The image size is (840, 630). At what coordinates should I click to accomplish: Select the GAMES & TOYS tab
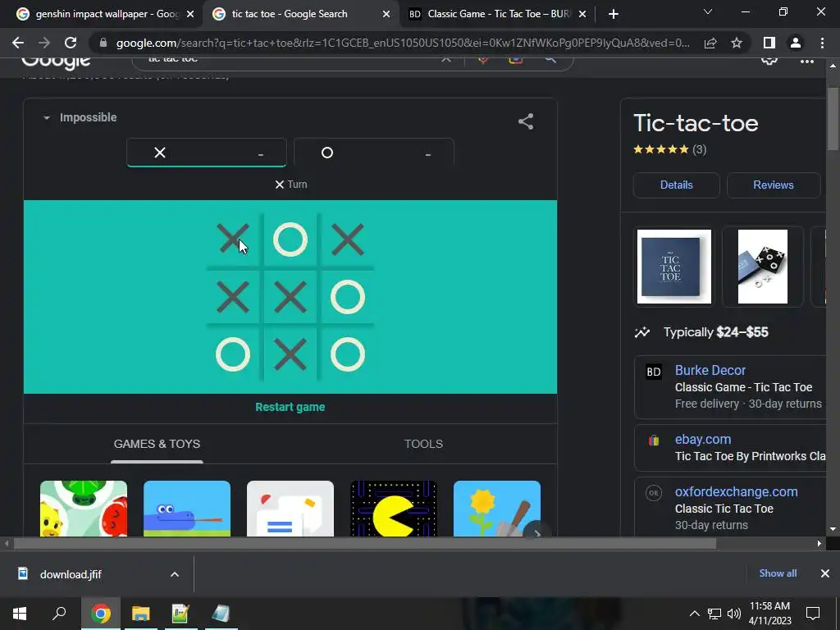pos(157,444)
